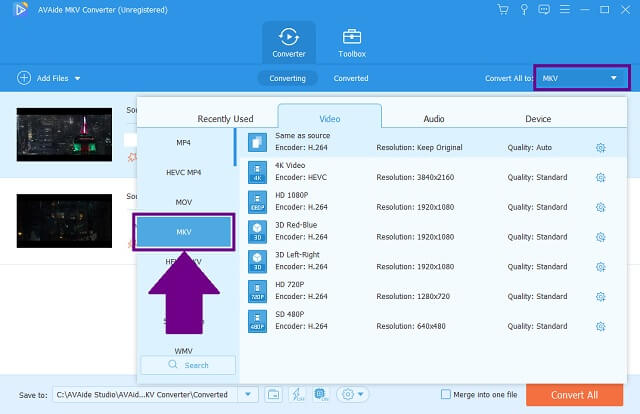Image resolution: width=640 pixels, height=414 pixels.
Task: Open settings gear for SD 480P
Action: pyautogui.click(x=600, y=327)
